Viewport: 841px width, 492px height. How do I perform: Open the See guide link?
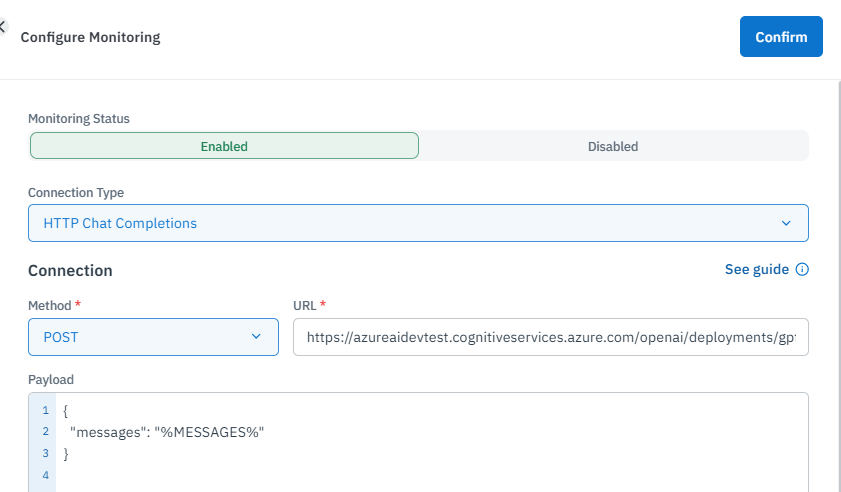756,270
